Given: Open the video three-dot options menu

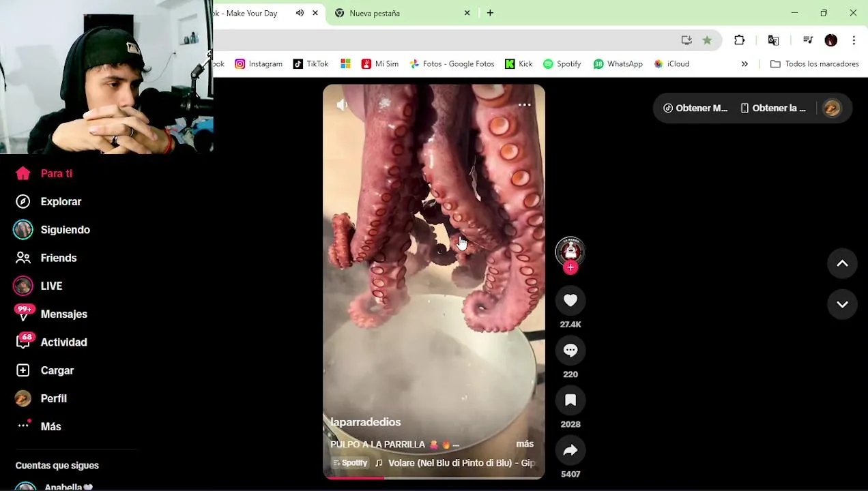Looking at the screenshot, I should pyautogui.click(x=525, y=104).
